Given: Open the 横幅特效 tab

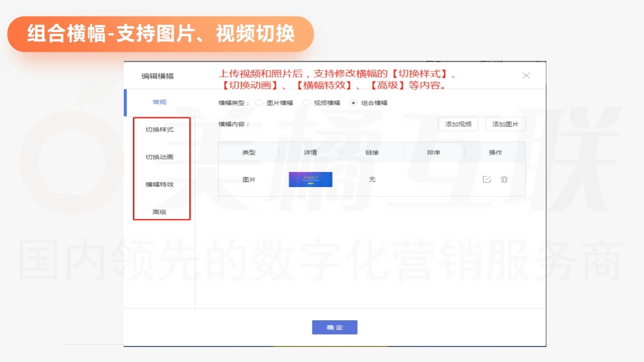Looking at the screenshot, I should [x=159, y=185].
